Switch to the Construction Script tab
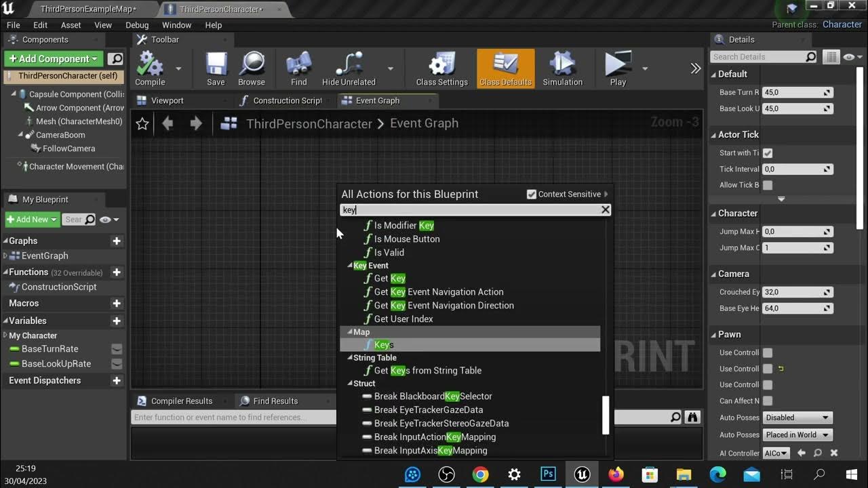Image resolution: width=868 pixels, height=488 pixels. (287, 100)
